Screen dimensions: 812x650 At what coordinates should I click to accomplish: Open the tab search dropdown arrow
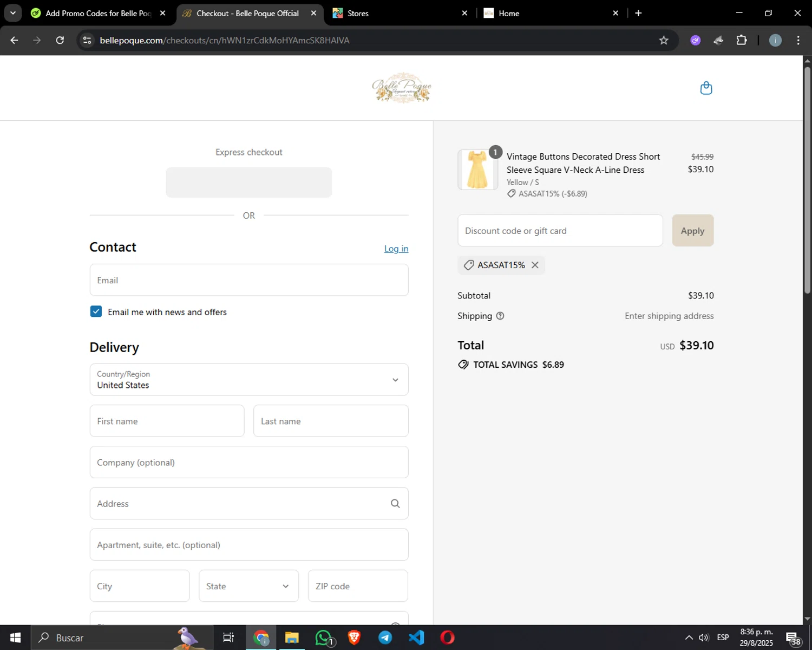pos(12,13)
